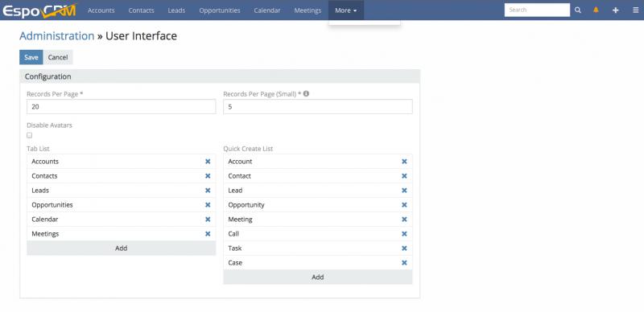Screen dimensions: 644x312
Task: Remove Leads from Tab List
Action: point(208,190)
